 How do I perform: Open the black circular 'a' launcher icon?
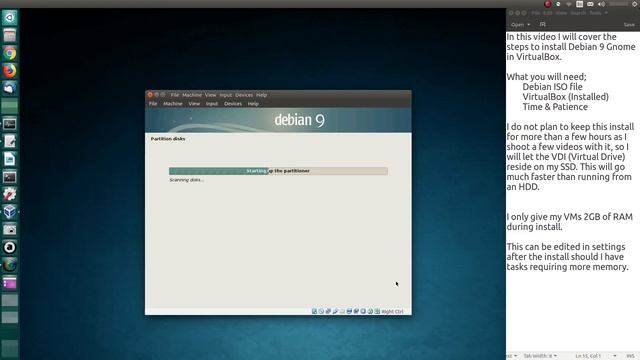tap(9, 247)
